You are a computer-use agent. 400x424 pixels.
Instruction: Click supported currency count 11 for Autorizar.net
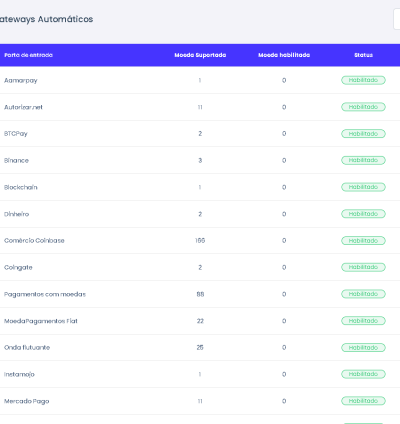tap(200, 107)
